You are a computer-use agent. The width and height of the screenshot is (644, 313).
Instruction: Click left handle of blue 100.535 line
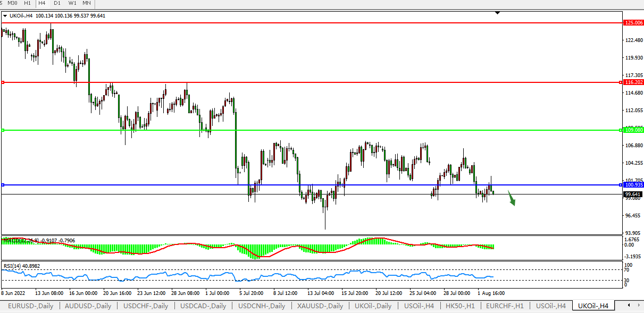tap(3, 185)
